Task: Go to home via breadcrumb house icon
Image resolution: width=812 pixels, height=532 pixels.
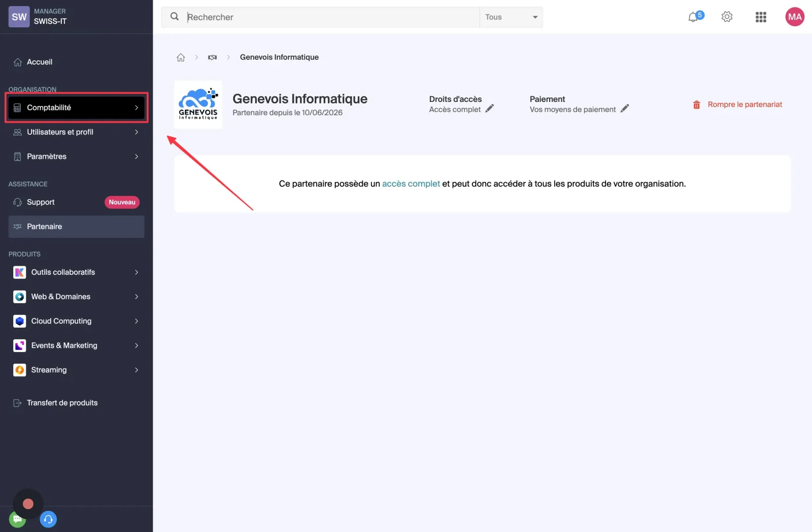Action: pos(181,57)
